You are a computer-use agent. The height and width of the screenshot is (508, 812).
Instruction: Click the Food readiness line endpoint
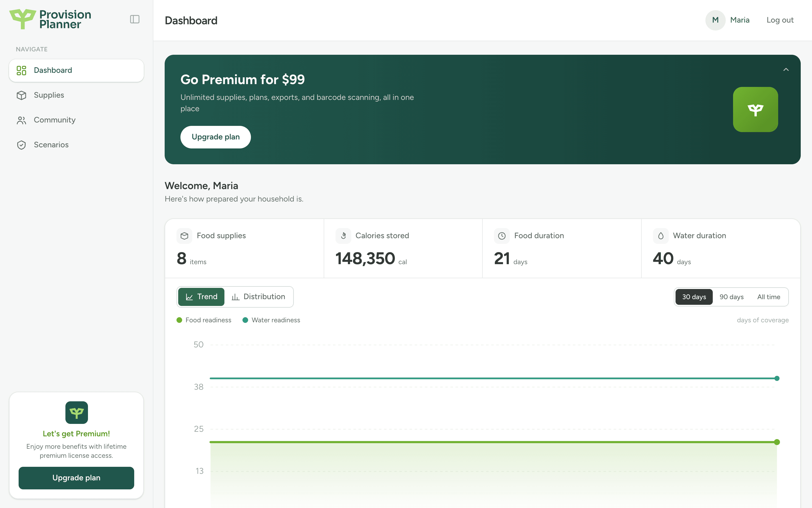[x=777, y=442]
